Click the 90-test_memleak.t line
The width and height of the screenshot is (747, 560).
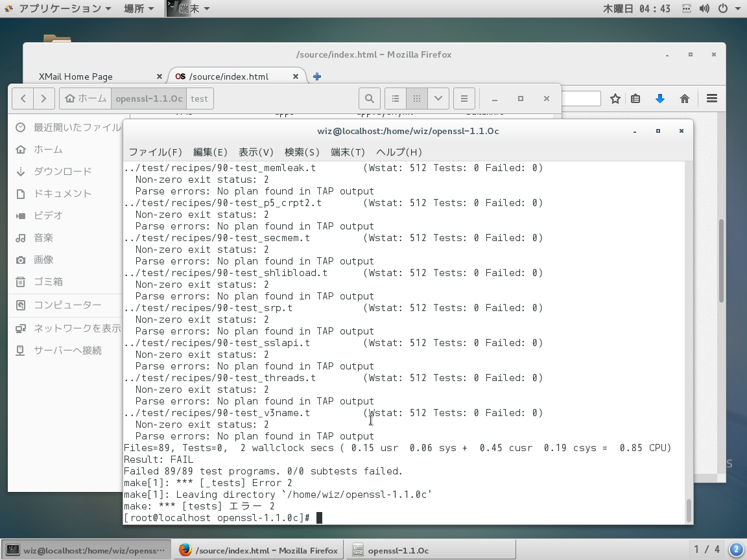pyautogui.click(x=333, y=168)
